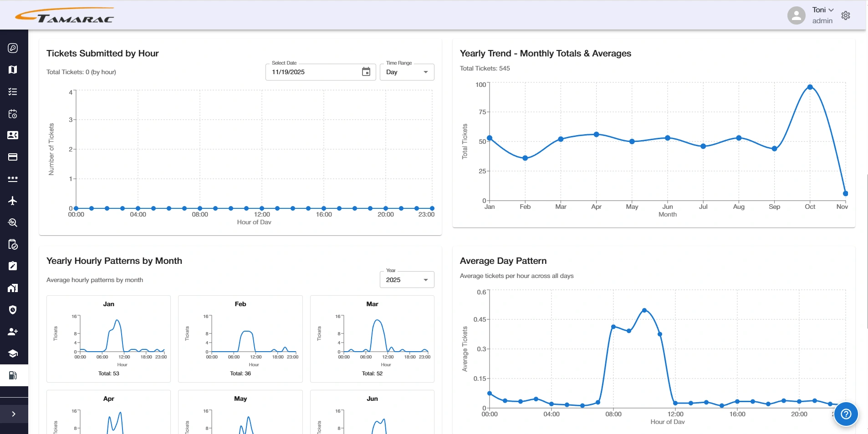Expand the Toni user menu
Viewport: 868px width, 434px height.
tap(822, 10)
